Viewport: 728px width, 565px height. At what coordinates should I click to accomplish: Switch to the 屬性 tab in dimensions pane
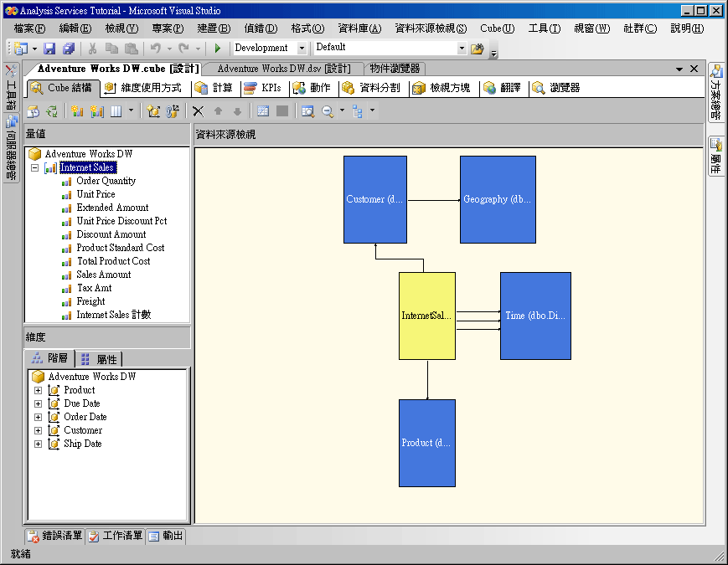point(99,359)
